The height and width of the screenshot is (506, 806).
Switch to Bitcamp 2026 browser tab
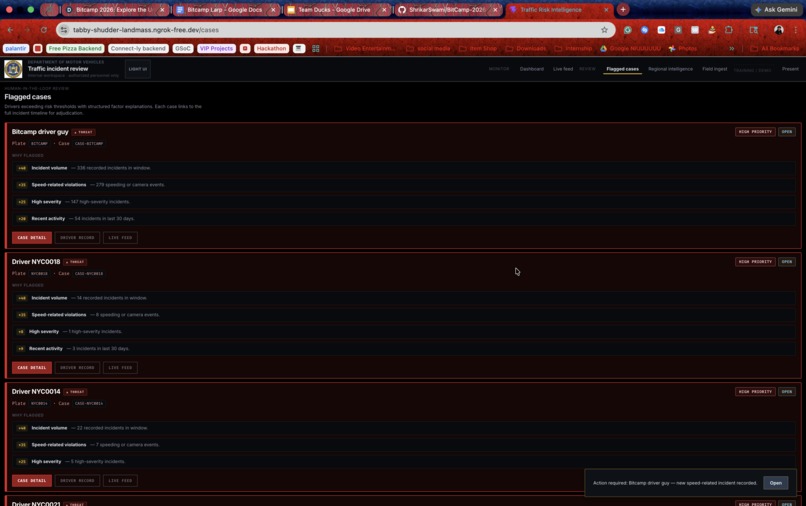[113, 10]
